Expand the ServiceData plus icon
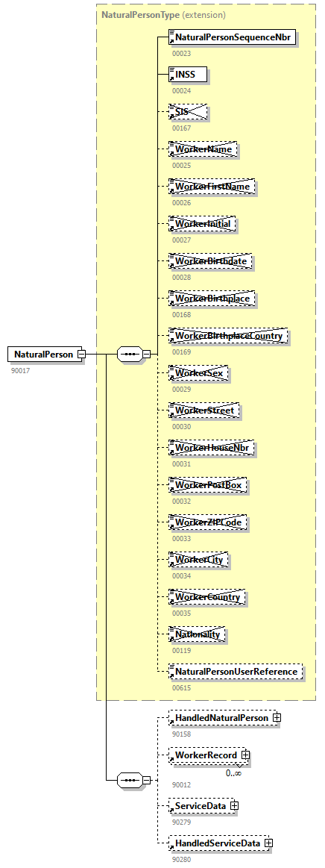 [x=234, y=805]
